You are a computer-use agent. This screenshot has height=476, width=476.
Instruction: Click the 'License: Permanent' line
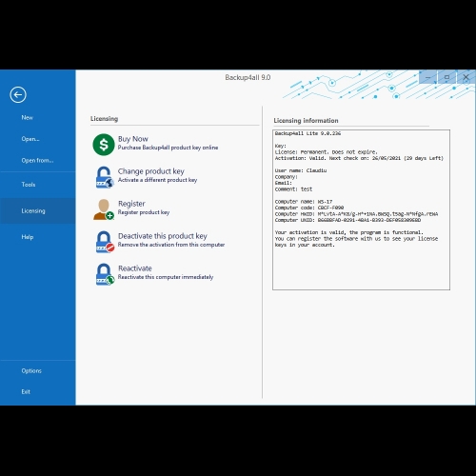click(x=326, y=152)
